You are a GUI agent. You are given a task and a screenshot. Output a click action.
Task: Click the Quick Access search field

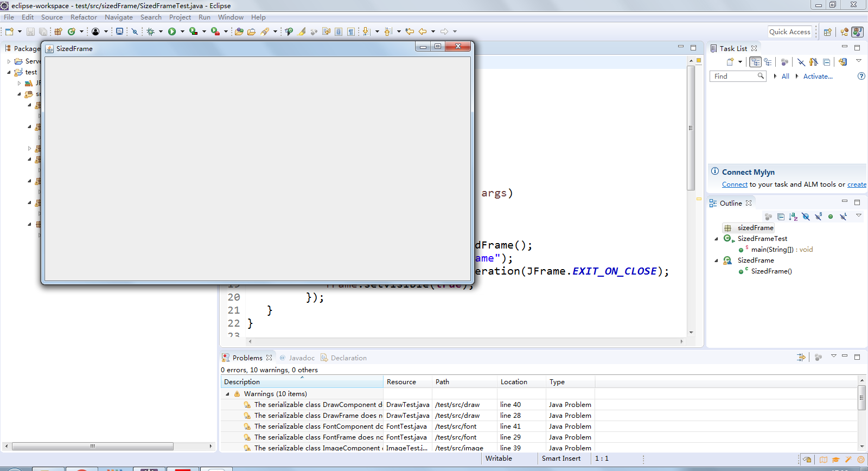pos(790,32)
